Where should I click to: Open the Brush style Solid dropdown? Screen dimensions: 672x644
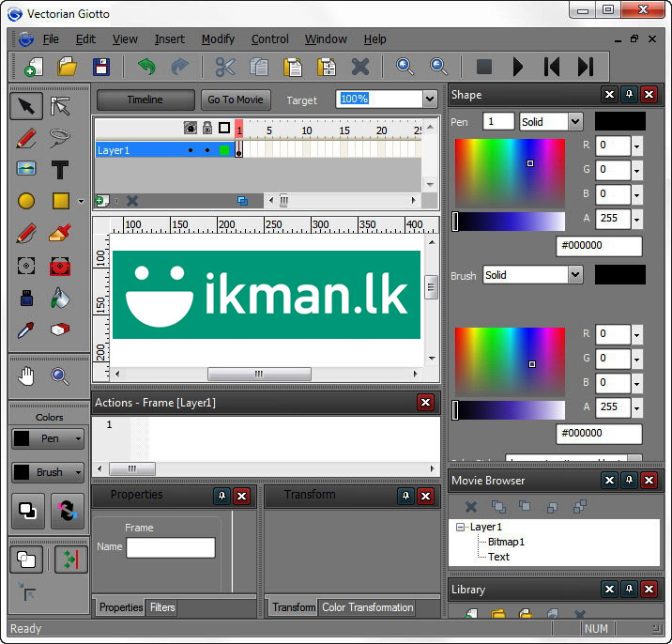575,275
